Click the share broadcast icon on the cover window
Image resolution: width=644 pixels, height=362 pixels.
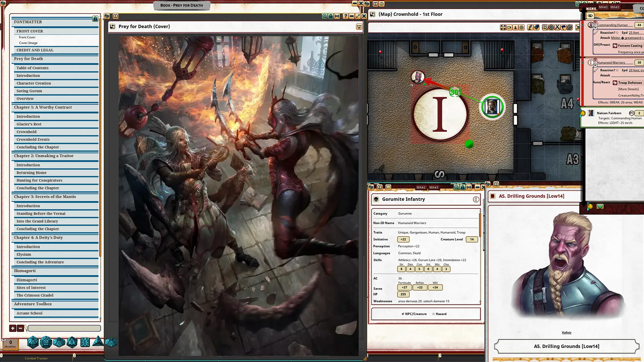click(337, 16)
